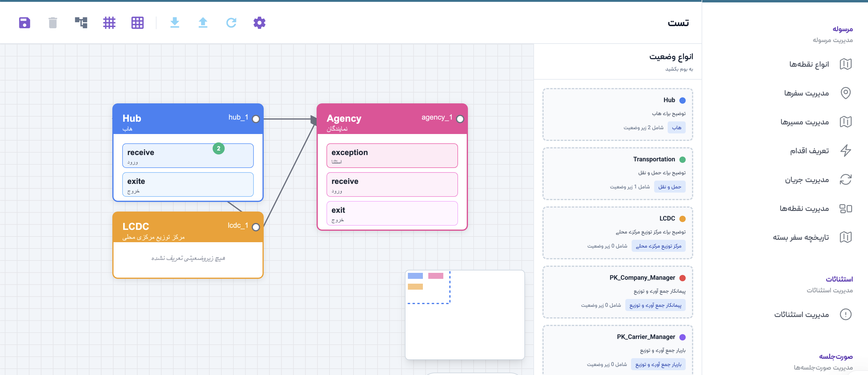This screenshot has width=868, height=375.
Task: Click the minimap overview panel
Action: (x=465, y=315)
